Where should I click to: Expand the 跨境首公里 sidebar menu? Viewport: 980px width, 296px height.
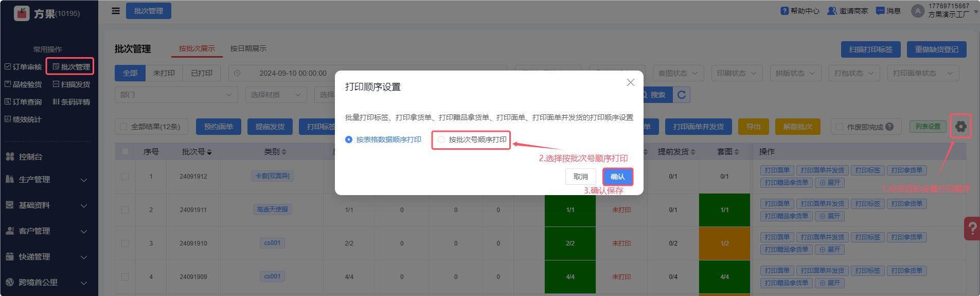(x=46, y=283)
